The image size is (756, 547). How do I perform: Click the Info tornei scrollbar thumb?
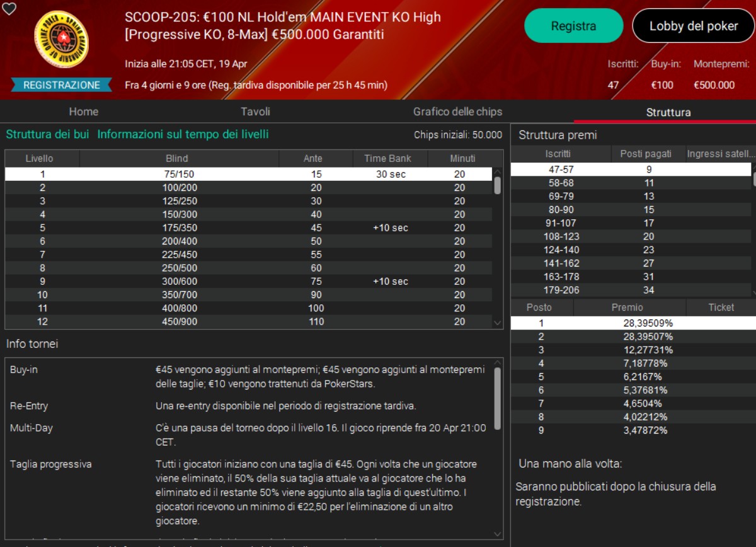[x=498, y=397]
